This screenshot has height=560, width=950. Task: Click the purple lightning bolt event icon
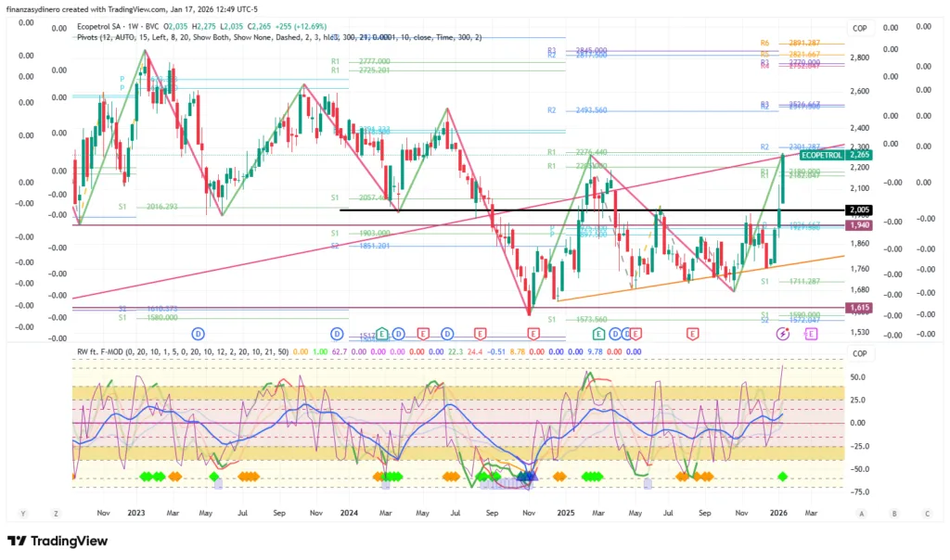(781, 333)
